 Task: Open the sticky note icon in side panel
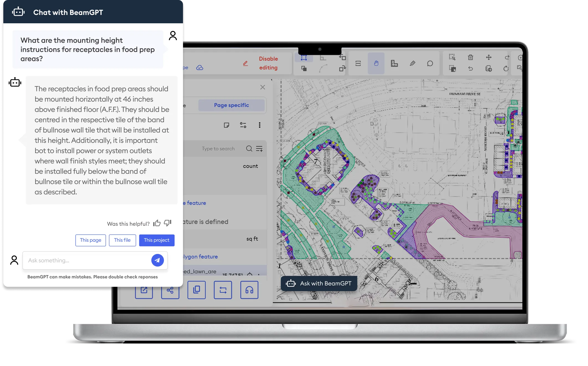point(226,125)
